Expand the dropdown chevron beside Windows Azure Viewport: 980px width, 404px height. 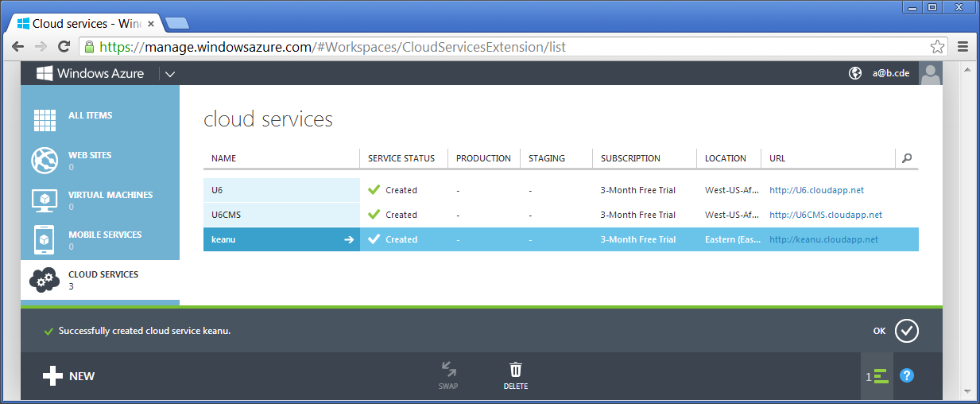click(x=170, y=74)
